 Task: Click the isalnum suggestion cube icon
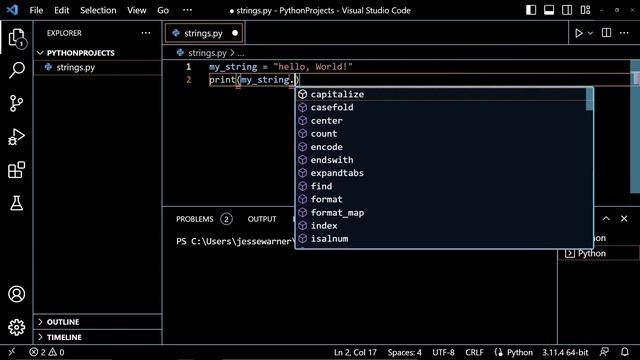302,239
